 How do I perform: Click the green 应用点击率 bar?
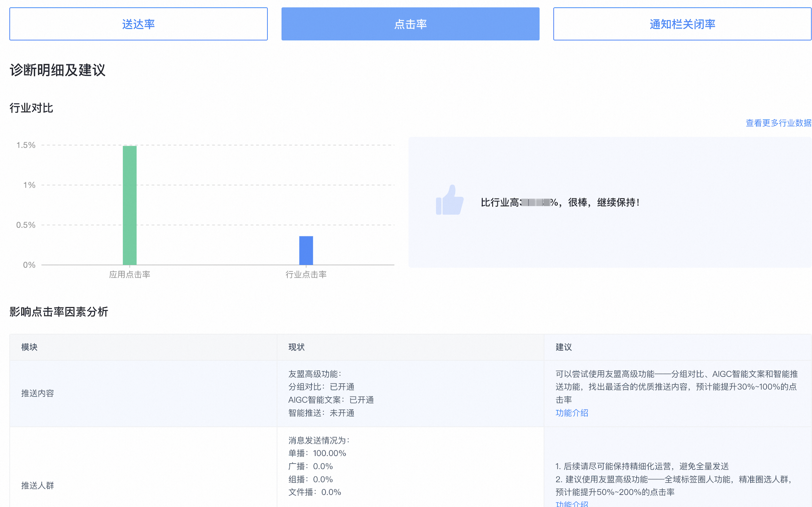pos(130,205)
